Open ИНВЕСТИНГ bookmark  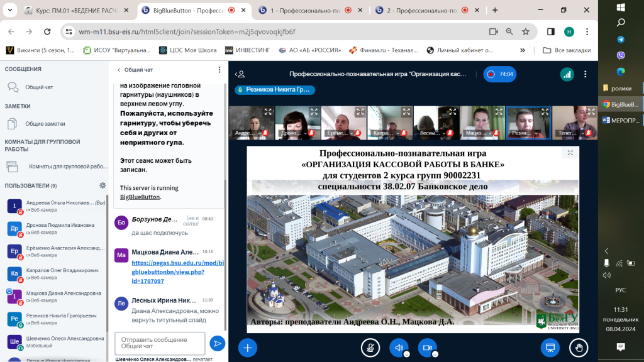pyautogui.click(x=247, y=50)
